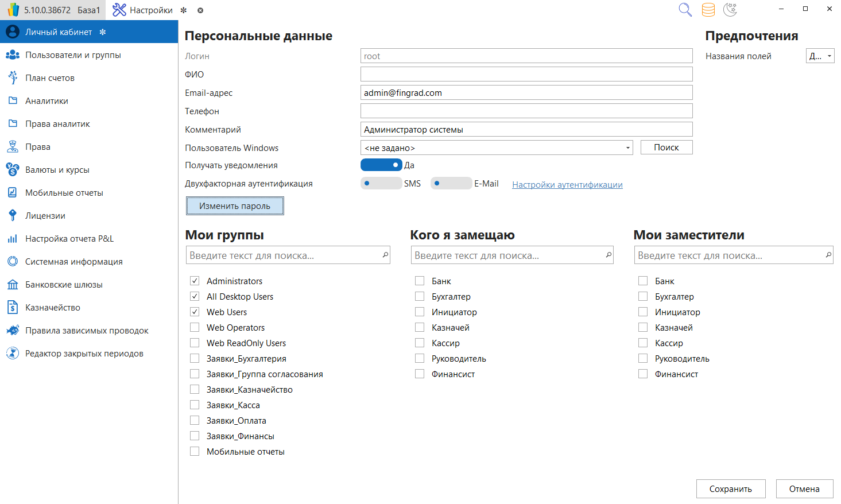Close the Настройки tab with the round x icon
The image size is (841, 504).
(200, 10)
